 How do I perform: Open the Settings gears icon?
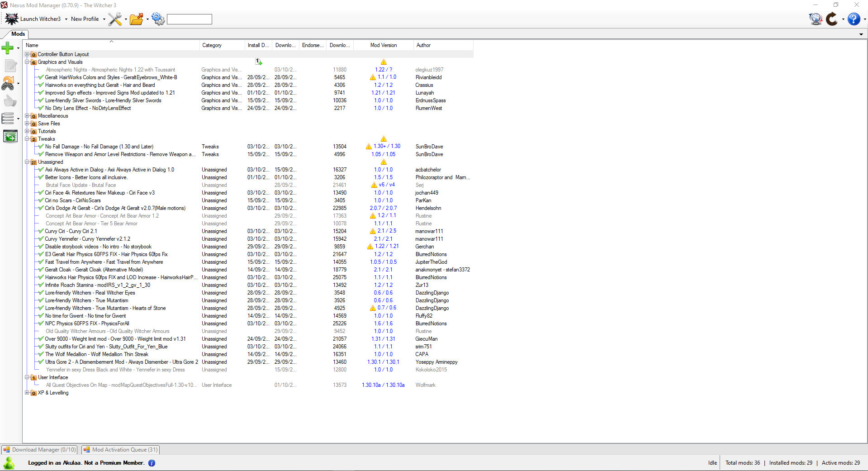coord(158,19)
